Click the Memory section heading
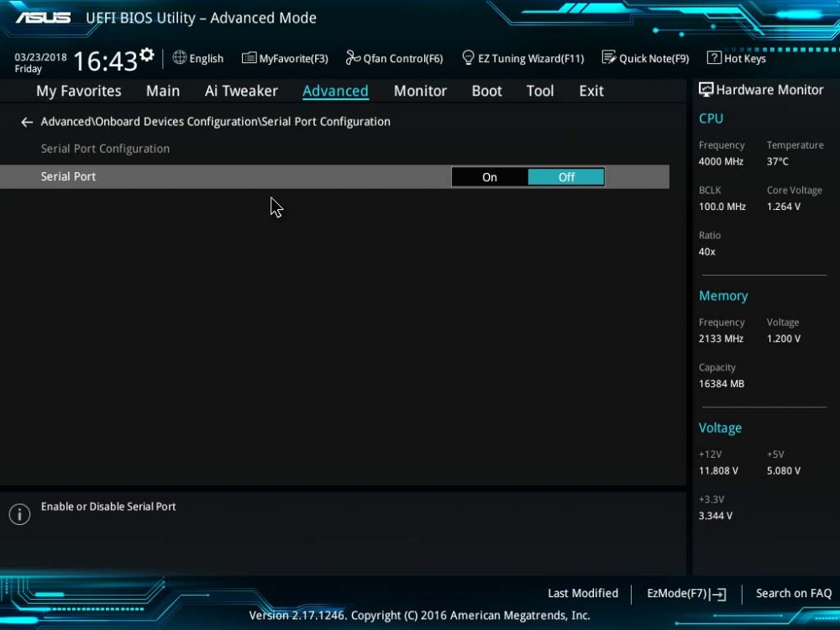 click(x=723, y=296)
